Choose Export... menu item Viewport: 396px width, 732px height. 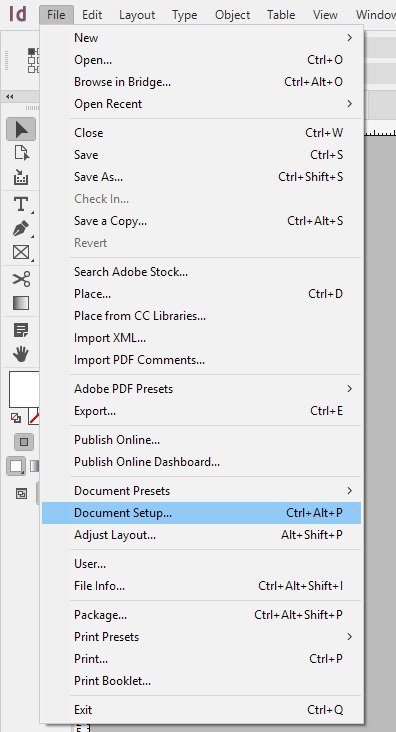[x=201, y=411]
